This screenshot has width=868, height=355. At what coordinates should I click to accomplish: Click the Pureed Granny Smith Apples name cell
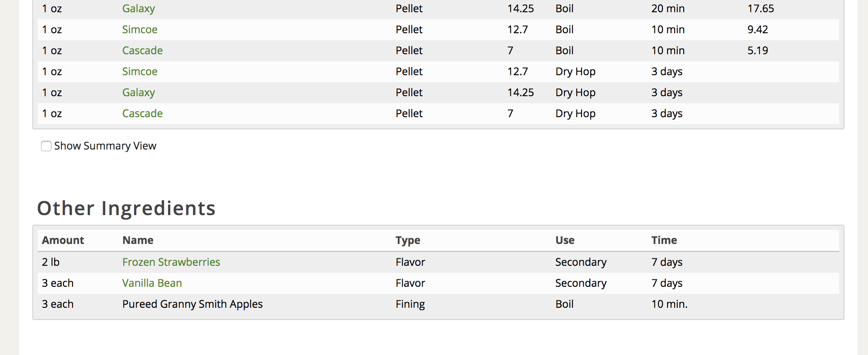193,304
